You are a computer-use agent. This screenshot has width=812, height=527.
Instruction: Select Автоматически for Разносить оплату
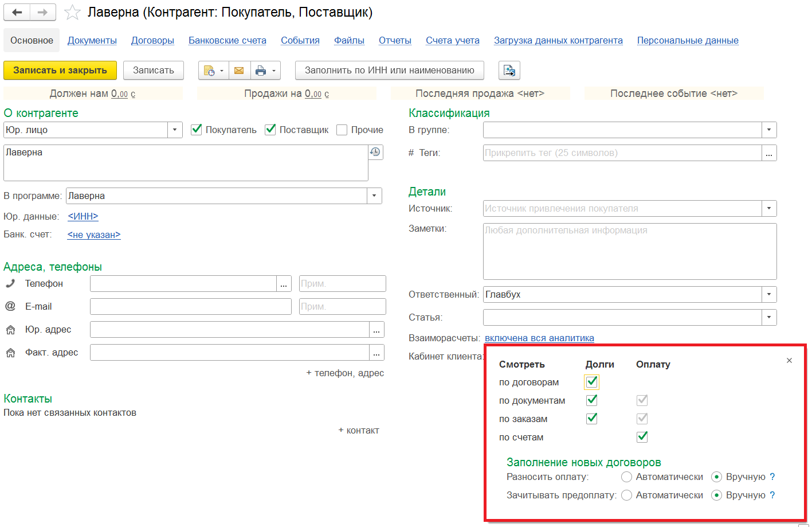click(627, 477)
